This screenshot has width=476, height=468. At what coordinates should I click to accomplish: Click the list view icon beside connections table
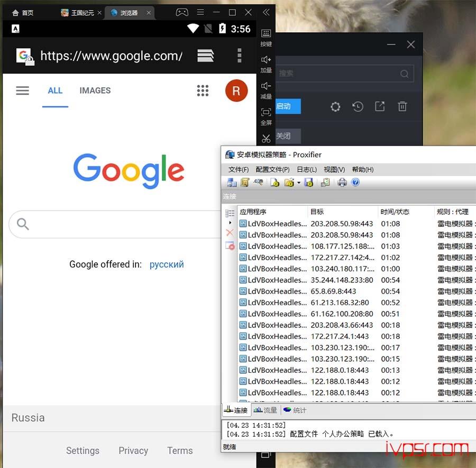coord(230,213)
